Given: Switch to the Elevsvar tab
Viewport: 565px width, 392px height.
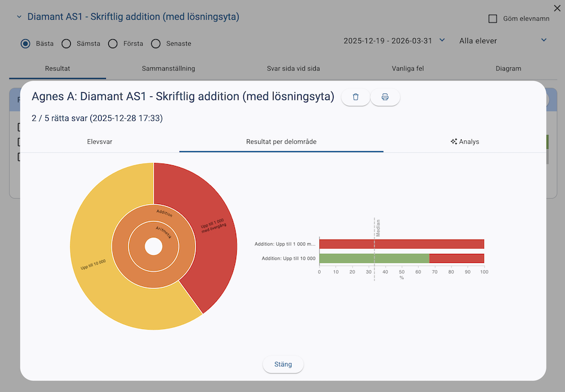Looking at the screenshot, I should click(x=100, y=142).
